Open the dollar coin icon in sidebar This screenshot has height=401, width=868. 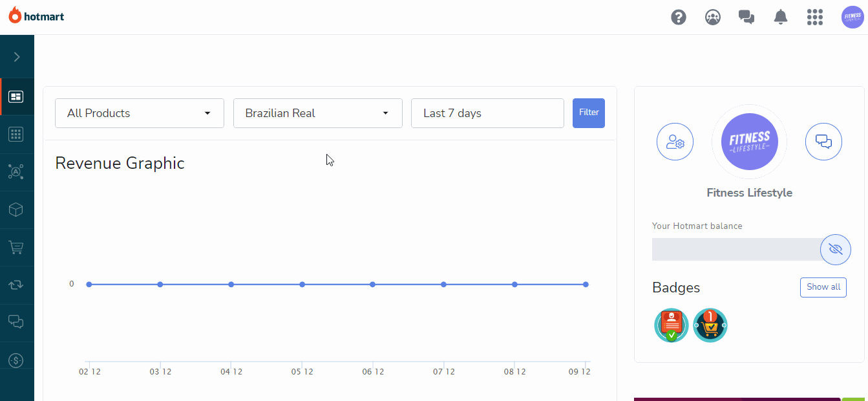[16, 360]
